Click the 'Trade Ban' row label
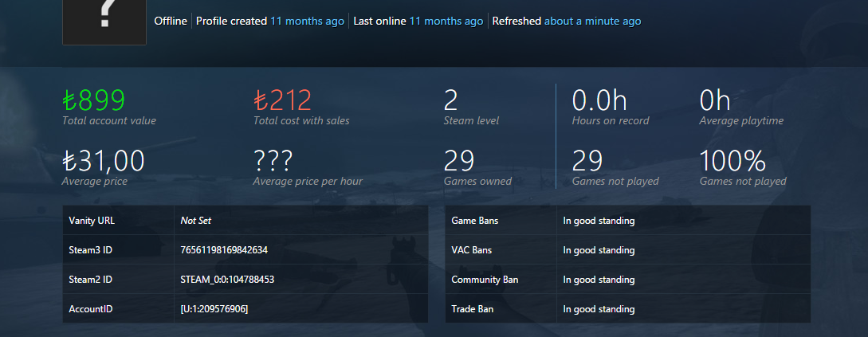This screenshot has height=337, width=868. coord(472,309)
